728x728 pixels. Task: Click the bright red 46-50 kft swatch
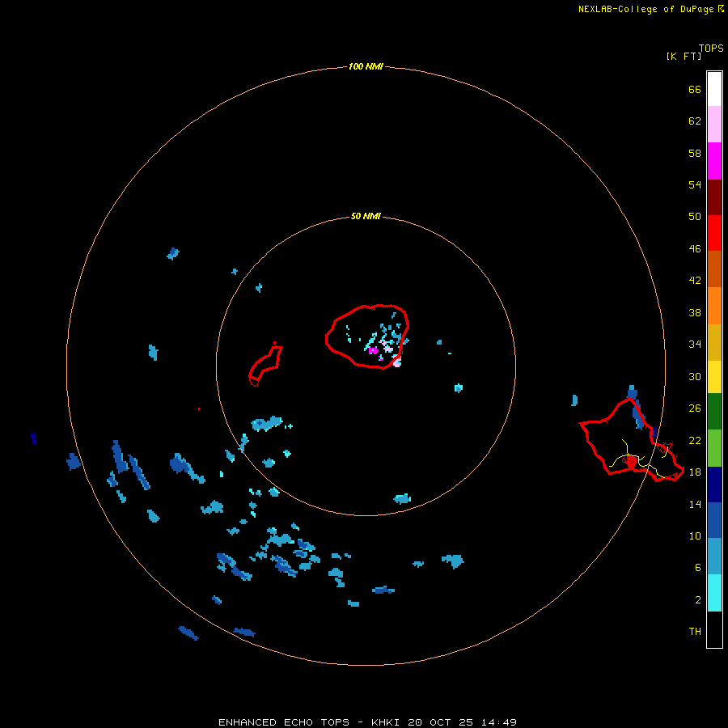point(714,233)
